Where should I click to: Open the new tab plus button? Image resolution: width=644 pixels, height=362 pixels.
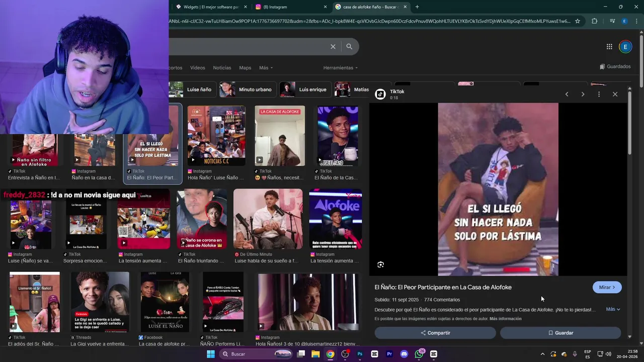click(417, 7)
